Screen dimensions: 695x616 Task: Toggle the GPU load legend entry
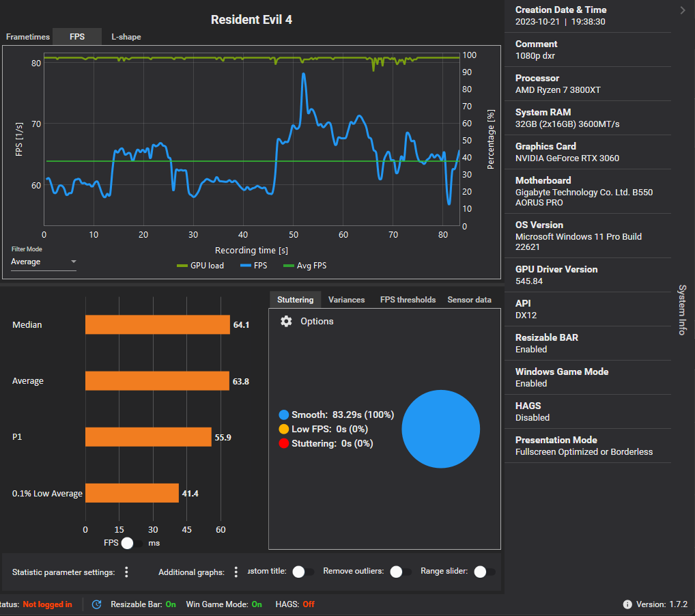(200, 265)
